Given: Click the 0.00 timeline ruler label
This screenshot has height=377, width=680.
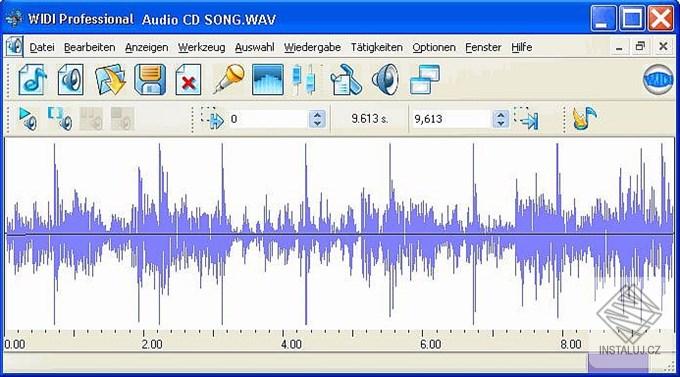Looking at the screenshot, I should coord(15,344).
